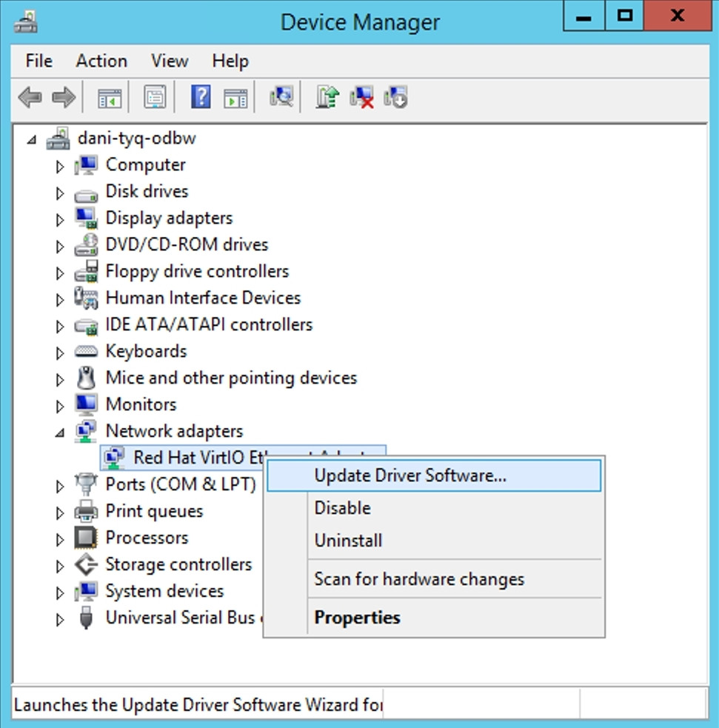Viewport: 719px width, 728px height.
Task: Click Uninstall in the context menu
Action: pos(348,541)
